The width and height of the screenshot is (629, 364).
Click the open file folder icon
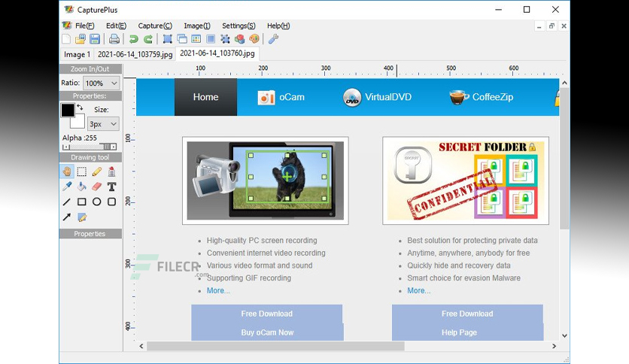pyautogui.click(x=81, y=39)
